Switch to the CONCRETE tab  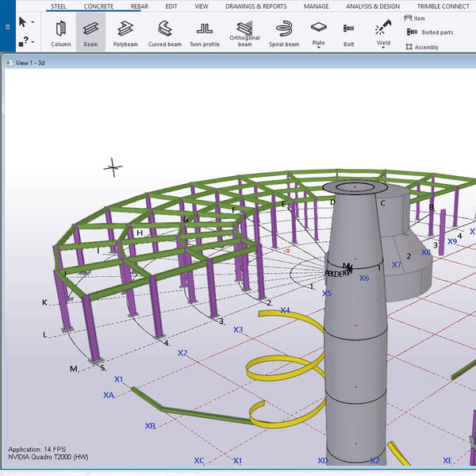click(98, 6)
